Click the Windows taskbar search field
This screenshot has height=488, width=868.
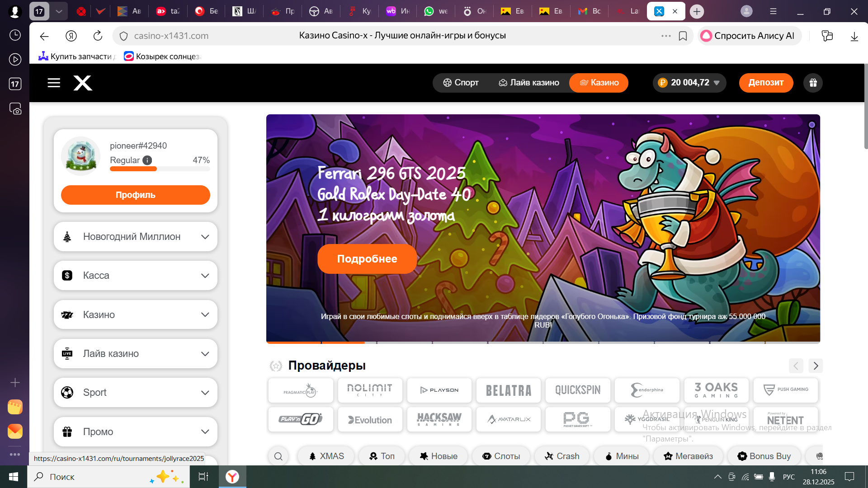108,477
